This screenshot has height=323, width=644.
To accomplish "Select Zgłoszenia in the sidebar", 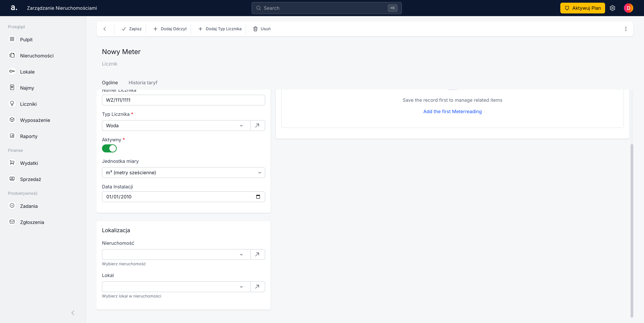I will pos(32,222).
